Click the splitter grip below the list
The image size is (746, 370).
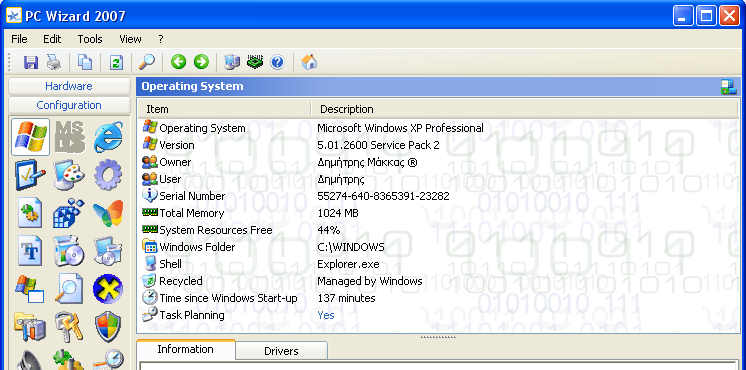438,337
